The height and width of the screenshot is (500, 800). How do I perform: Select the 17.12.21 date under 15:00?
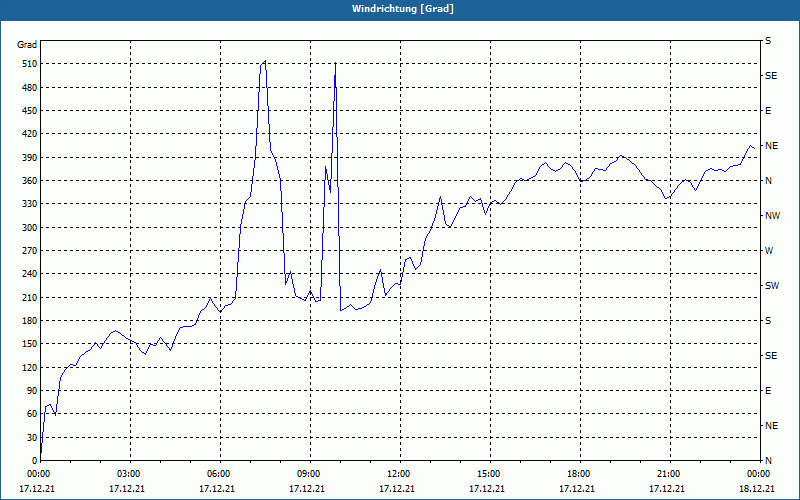click(x=487, y=489)
